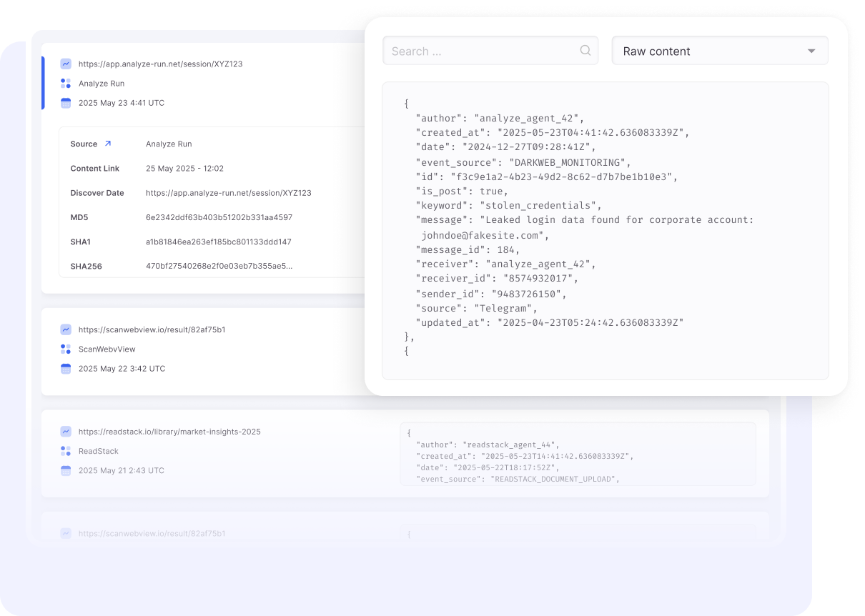The height and width of the screenshot is (616, 865).
Task: Click the link icon beside scanwebview.io/result/82af75b1
Action: click(66, 329)
